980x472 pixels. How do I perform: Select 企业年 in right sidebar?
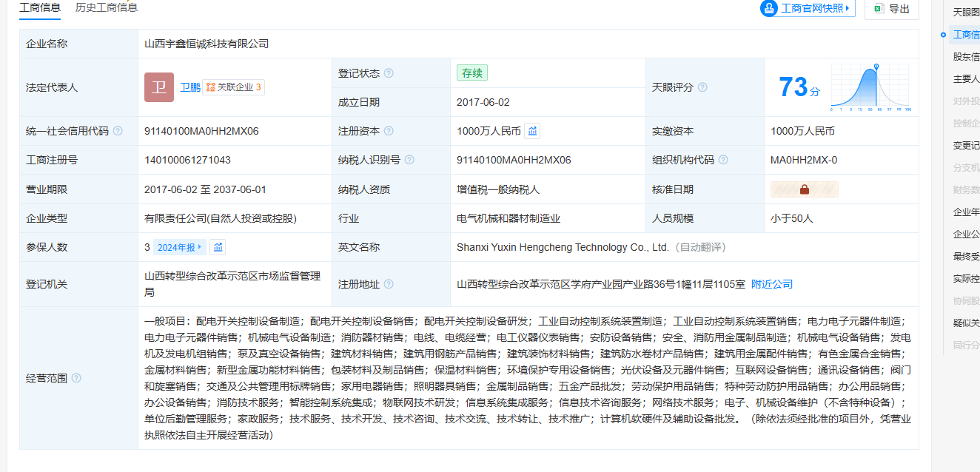coord(966,212)
